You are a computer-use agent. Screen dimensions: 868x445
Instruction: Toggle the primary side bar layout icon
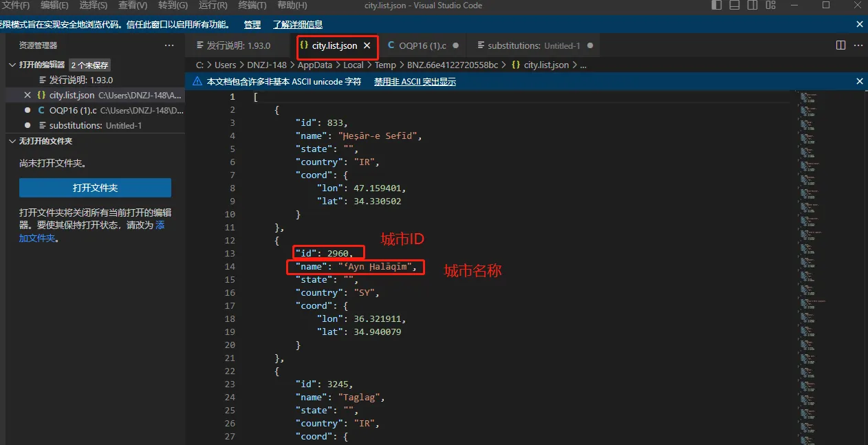[717, 6]
